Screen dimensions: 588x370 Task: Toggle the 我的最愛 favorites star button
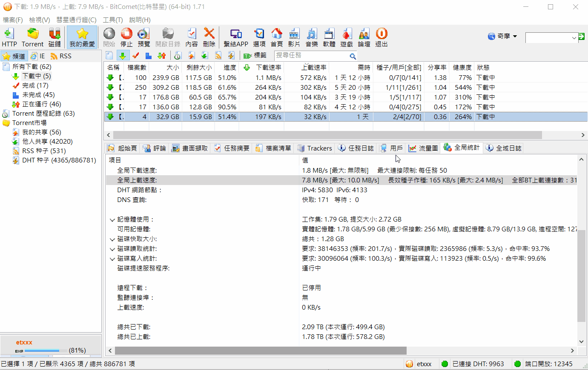[x=82, y=37]
